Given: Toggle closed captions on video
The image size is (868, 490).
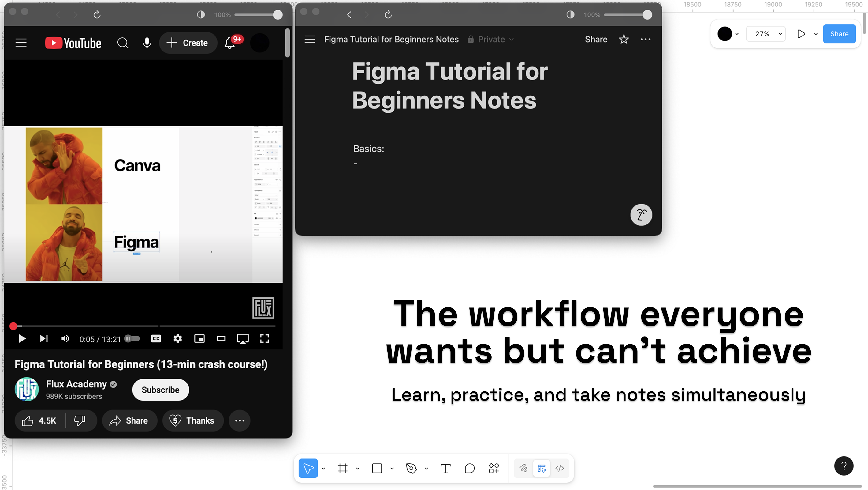Looking at the screenshot, I should point(156,339).
